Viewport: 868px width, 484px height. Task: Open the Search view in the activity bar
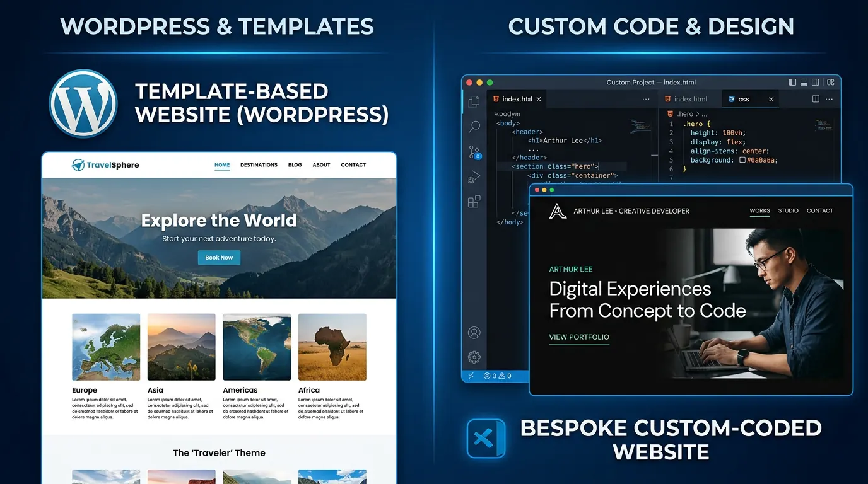(474, 127)
